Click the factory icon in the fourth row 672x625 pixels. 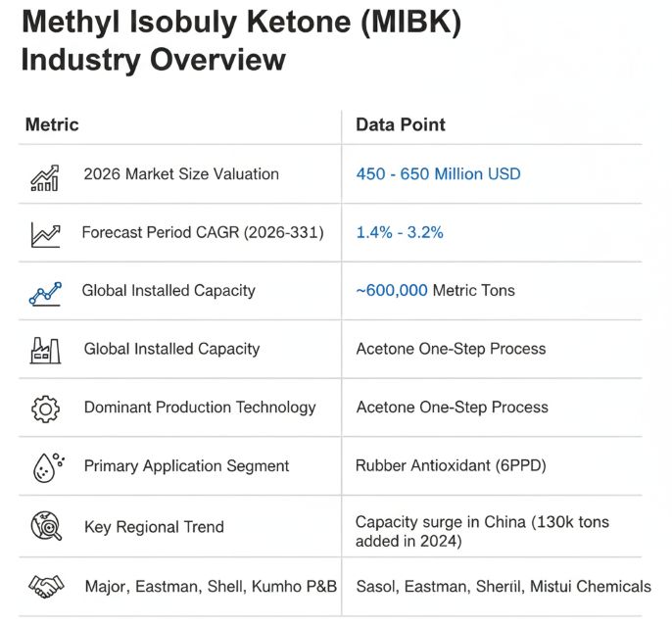coord(45,350)
